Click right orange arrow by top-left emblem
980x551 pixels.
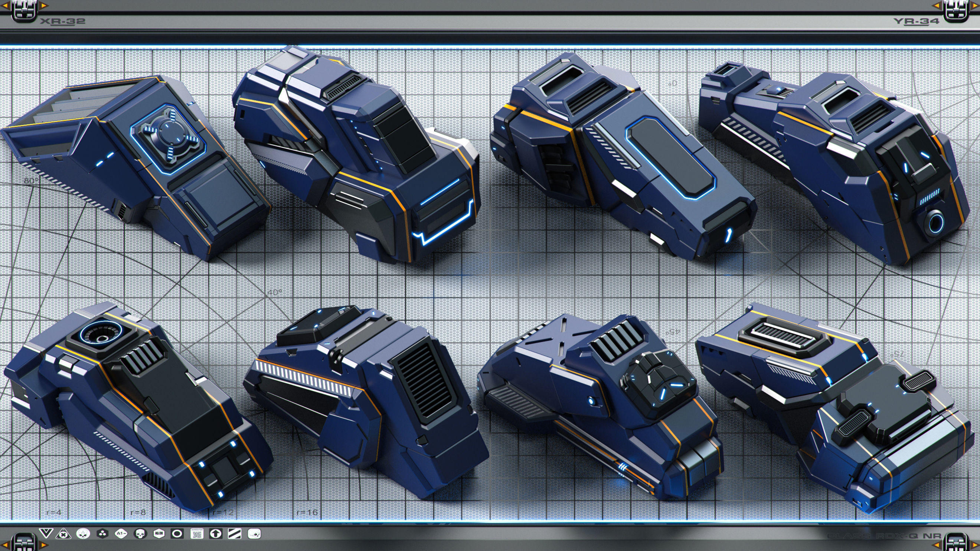44,5
